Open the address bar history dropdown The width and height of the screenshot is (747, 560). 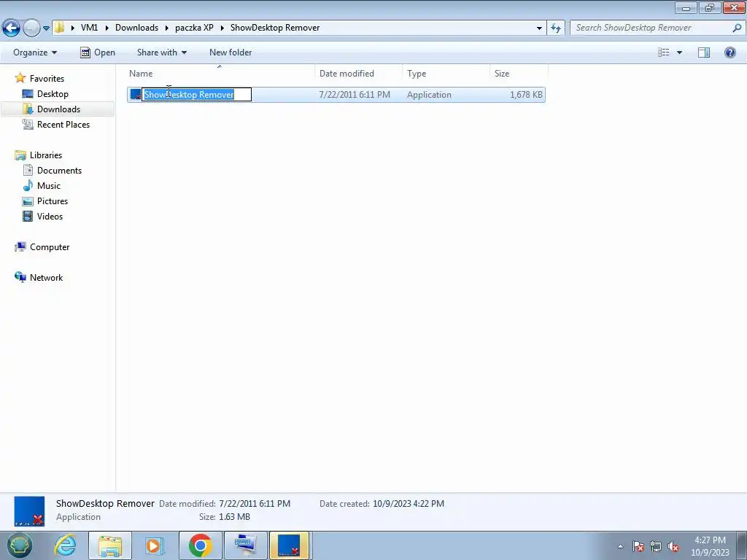click(x=539, y=28)
